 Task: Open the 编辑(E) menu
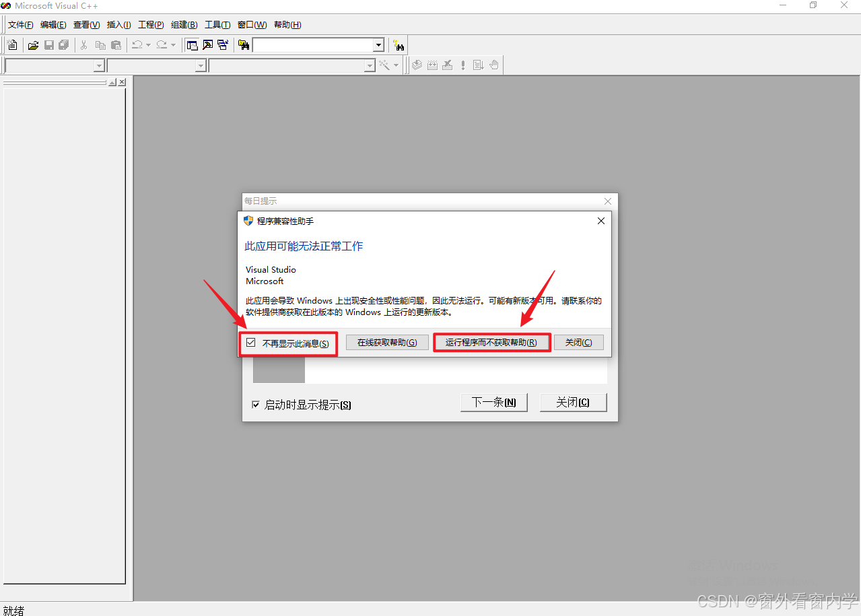(x=53, y=25)
